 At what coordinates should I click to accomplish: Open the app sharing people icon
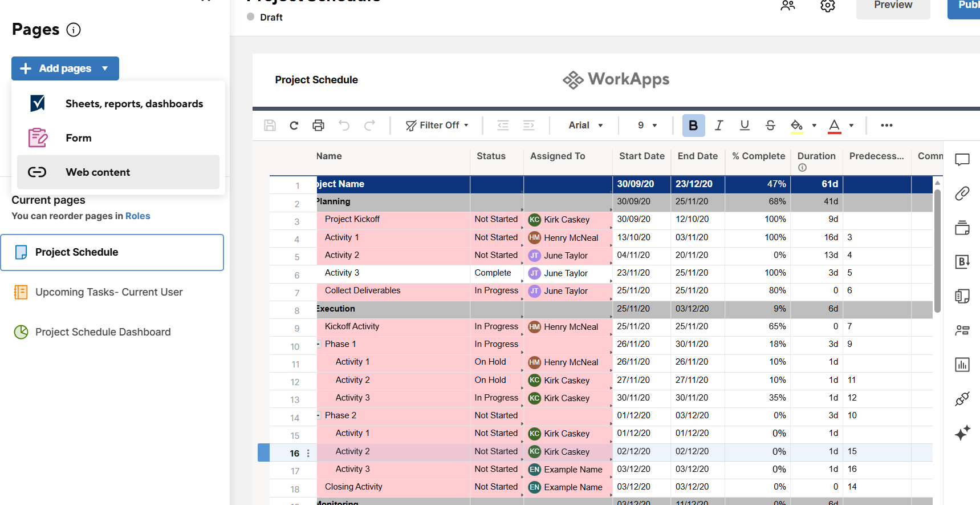(x=788, y=6)
